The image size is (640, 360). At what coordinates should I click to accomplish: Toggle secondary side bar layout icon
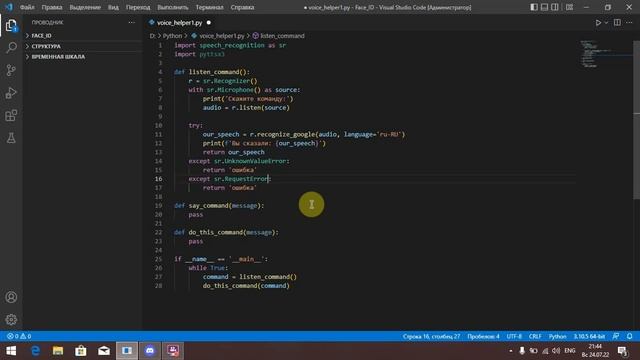pyautogui.click(x=555, y=7)
